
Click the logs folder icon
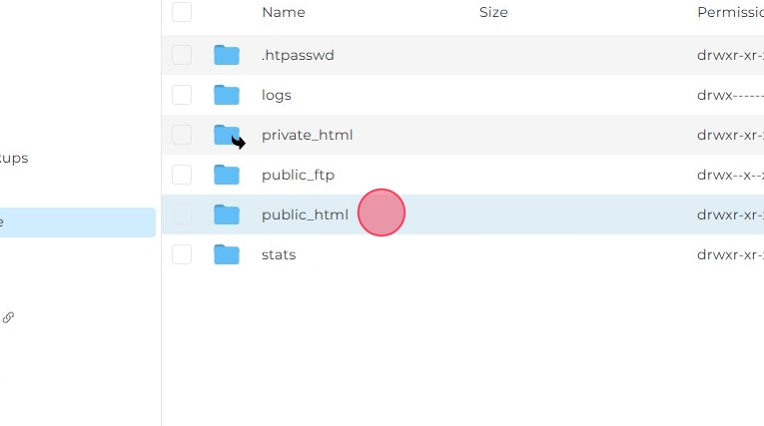227,95
